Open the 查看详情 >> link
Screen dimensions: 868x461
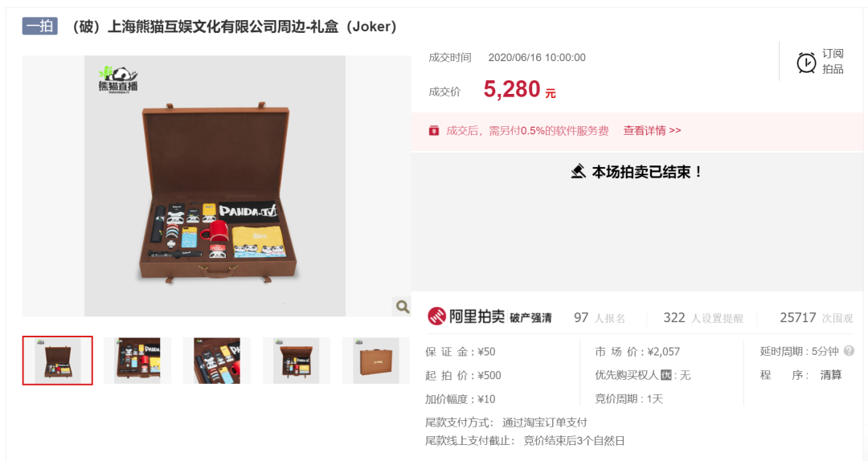click(652, 131)
